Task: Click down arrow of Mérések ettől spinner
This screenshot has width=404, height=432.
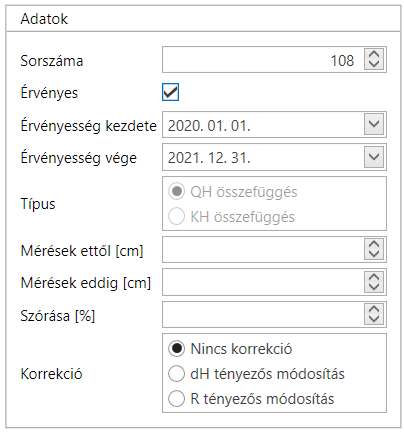Action: (374, 254)
